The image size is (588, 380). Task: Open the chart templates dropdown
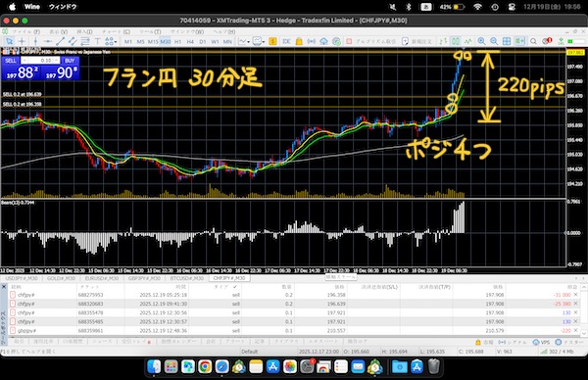tap(259, 41)
